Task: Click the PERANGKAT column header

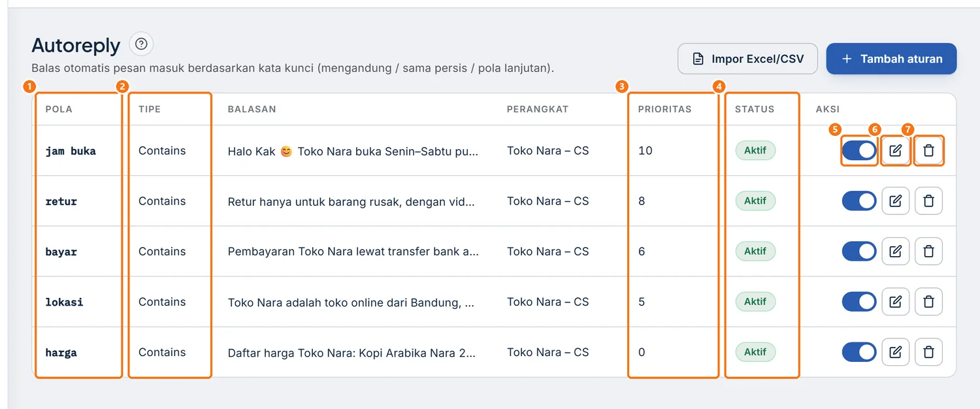Action: click(x=538, y=109)
